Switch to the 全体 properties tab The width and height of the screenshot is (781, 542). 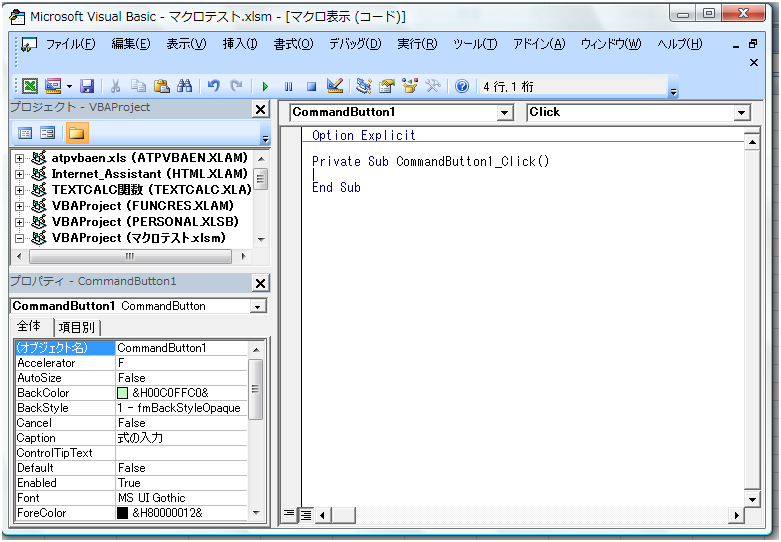click(29, 326)
